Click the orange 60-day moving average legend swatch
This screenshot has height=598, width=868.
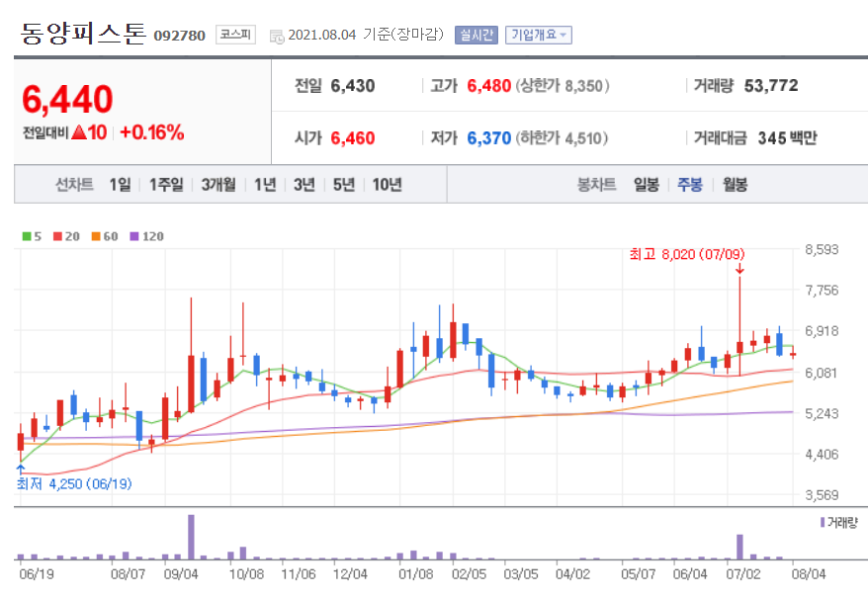pos(96,236)
